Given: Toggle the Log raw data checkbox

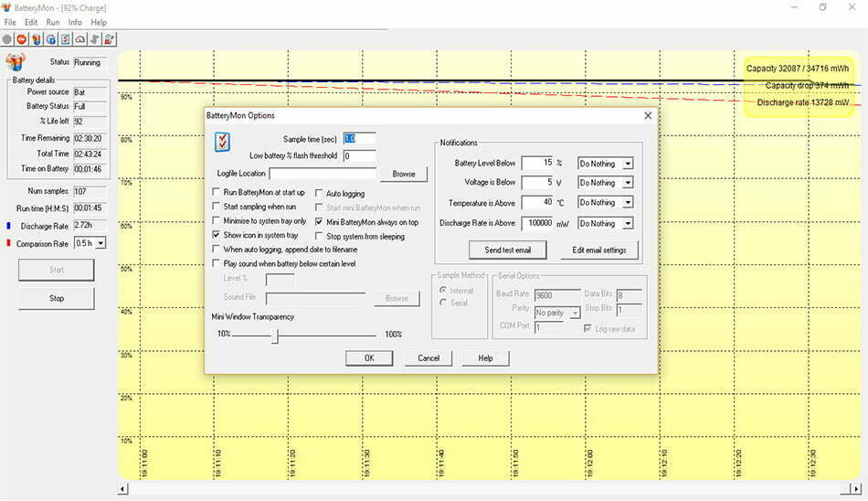Looking at the screenshot, I should click(x=587, y=328).
